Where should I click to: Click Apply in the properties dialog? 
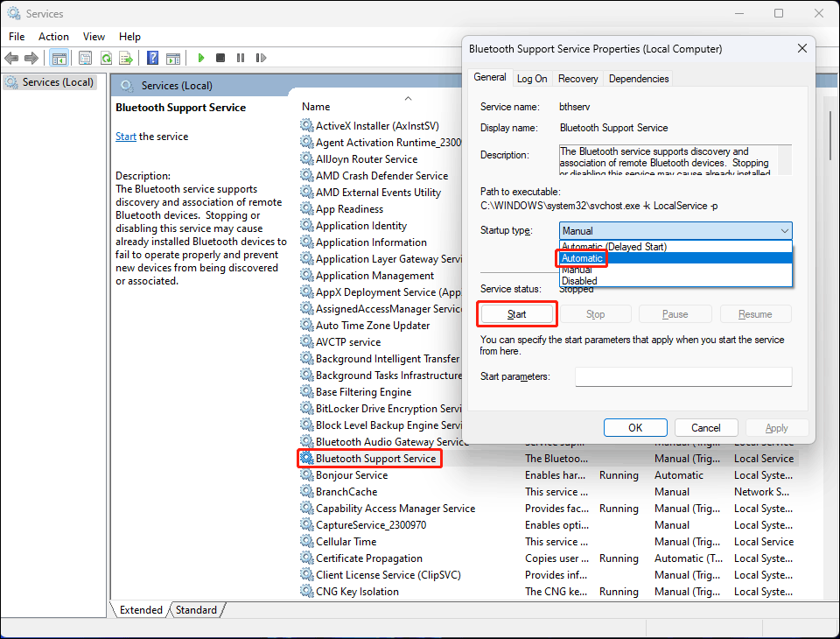coord(776,427)
